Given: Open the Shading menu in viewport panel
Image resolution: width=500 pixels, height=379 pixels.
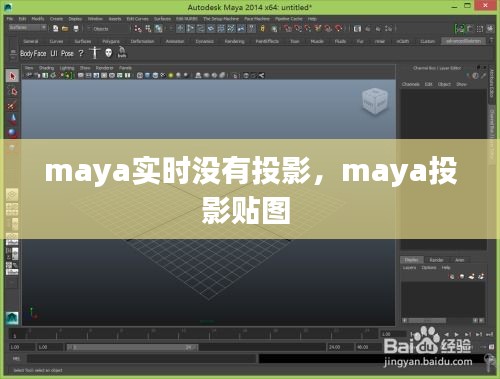Looking at the screenshot, I should pos(46,68).
